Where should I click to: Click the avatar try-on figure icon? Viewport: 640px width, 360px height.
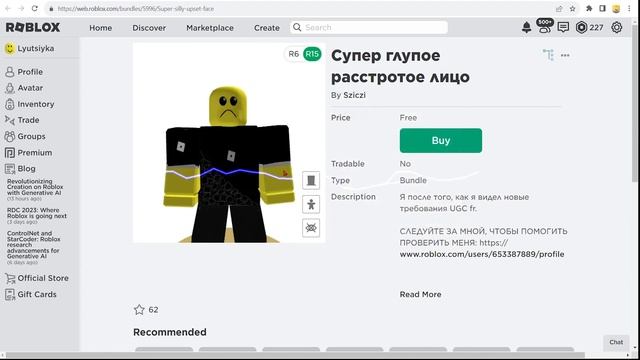pos(311,204)
